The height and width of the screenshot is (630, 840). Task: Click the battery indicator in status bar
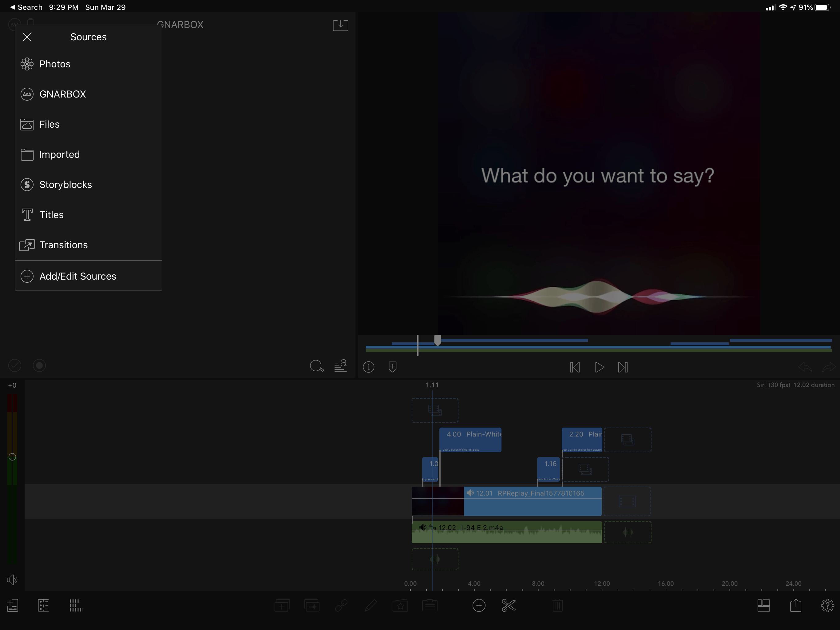(x=822, y=7)
